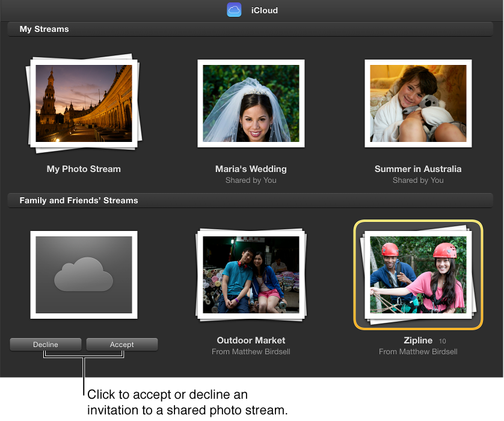The height and width of the screenshot is (421, 504).
Task: Click the photo count next to Zipline
Action: (x=442, y=341)
